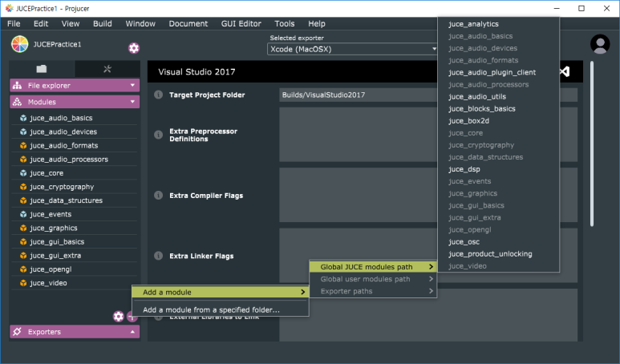Click the orange cube icon beside juce_gui_basics
The height and width of the screenshot is (364, 620).
click(23, 241)
